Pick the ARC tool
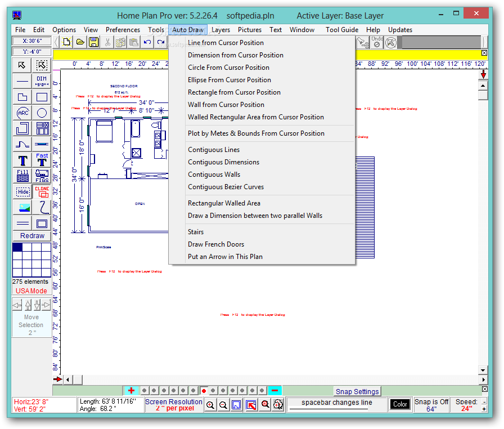Image resolution: width=504 pixels, height=429 pixels. [22, 113]
